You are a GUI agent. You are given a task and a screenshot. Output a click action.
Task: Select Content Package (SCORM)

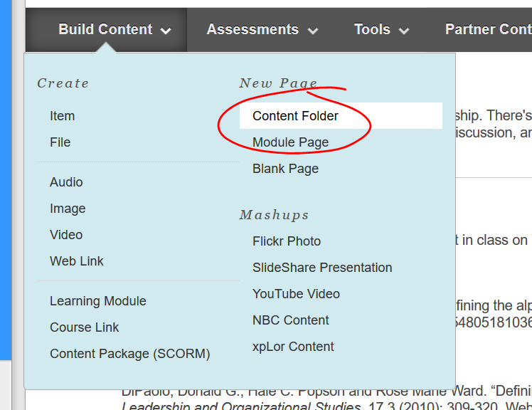[x=130, y=354]
